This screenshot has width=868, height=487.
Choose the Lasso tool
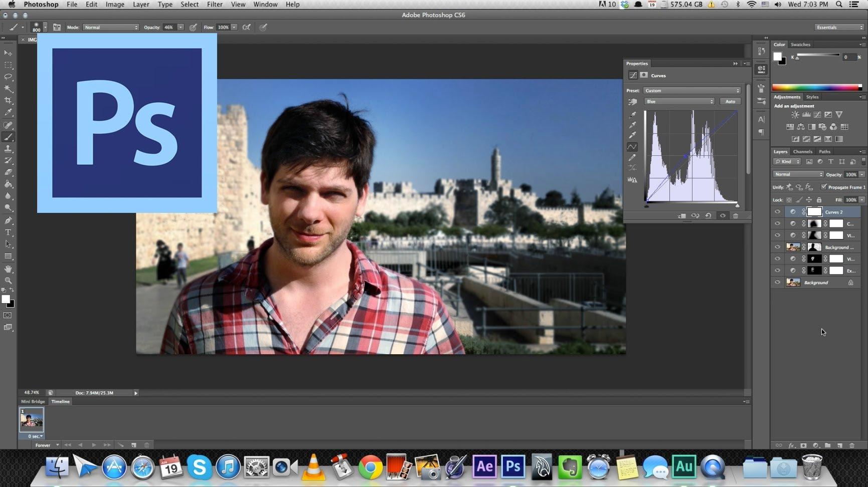(x=8, y=76)
